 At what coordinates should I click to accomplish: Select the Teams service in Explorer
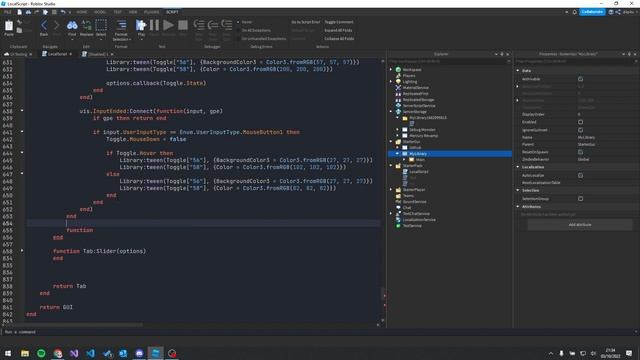coord(408,196)
